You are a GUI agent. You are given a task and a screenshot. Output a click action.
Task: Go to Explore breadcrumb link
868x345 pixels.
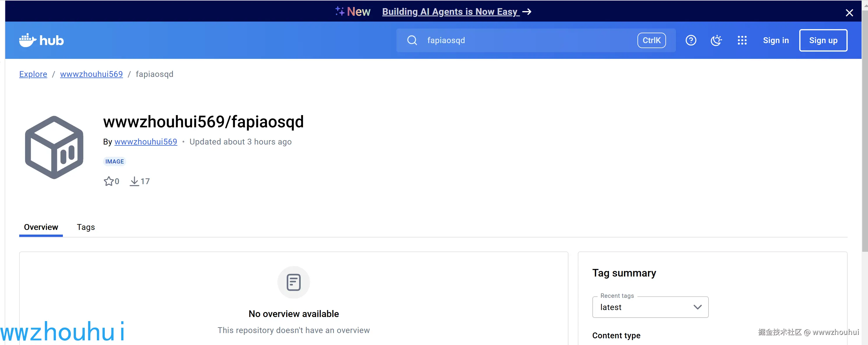coord(33,74)
